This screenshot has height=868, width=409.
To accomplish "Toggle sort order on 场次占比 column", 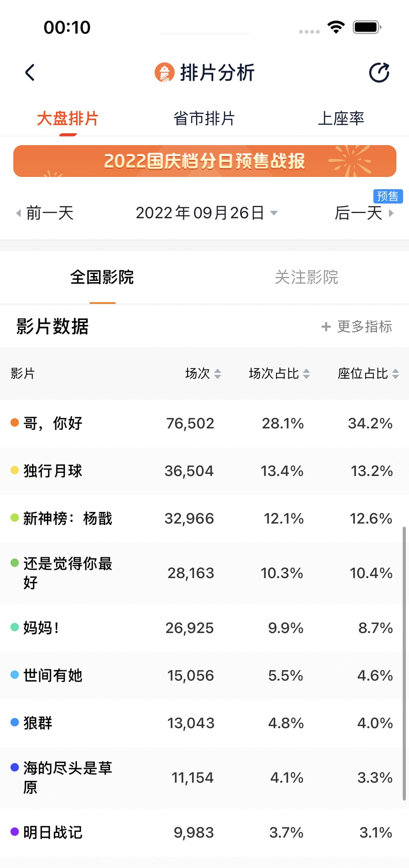I will pyautogui.click(x=308, y=374).
